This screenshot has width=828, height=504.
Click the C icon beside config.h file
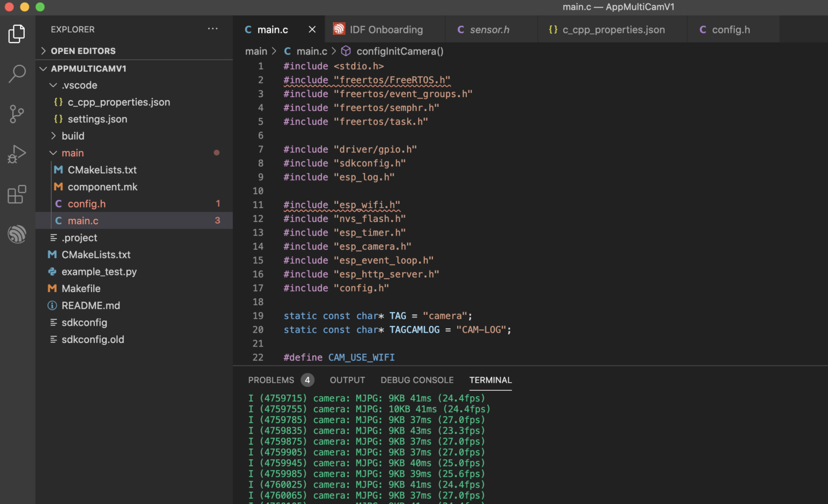point(58,204)
